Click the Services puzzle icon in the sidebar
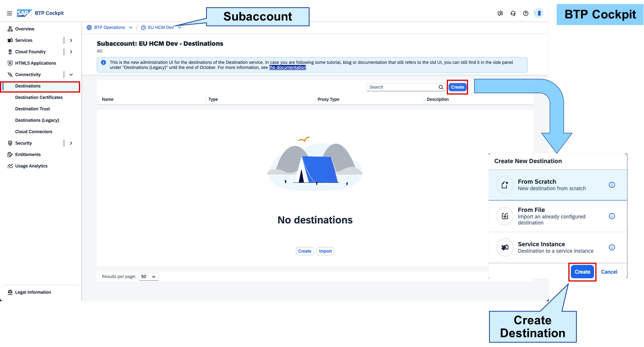Viewport: 644px width, 347px height. click(x=10, y=40)
